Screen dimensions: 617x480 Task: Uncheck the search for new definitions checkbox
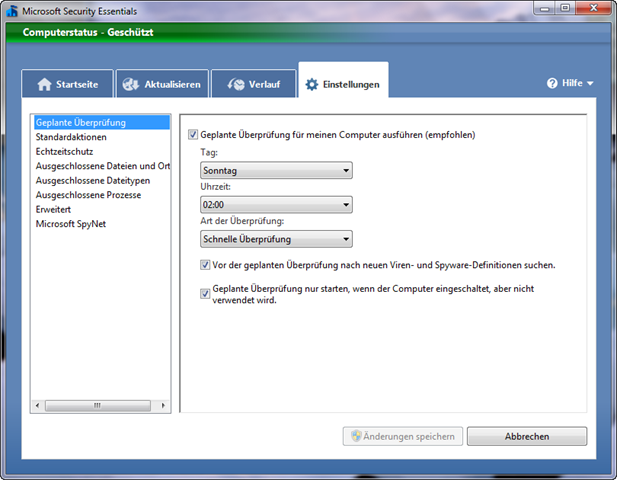(205, 265)
